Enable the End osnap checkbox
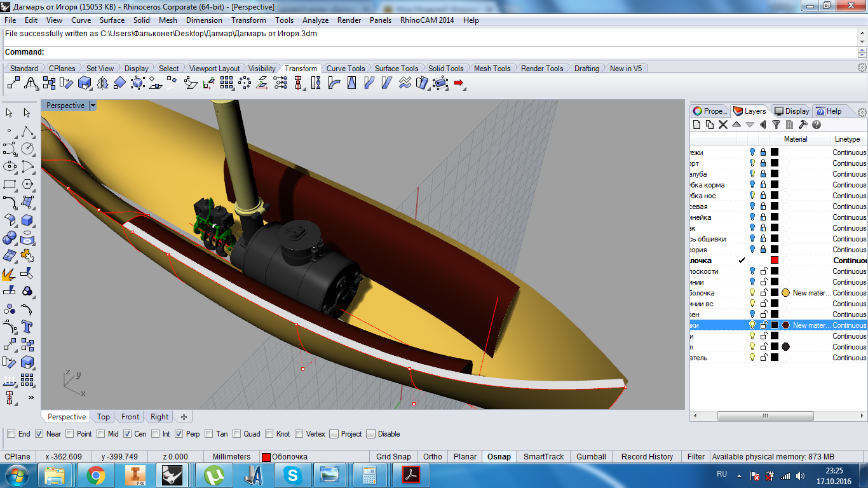Viewport: 868px width, 488px height. [x=11, y=434]
